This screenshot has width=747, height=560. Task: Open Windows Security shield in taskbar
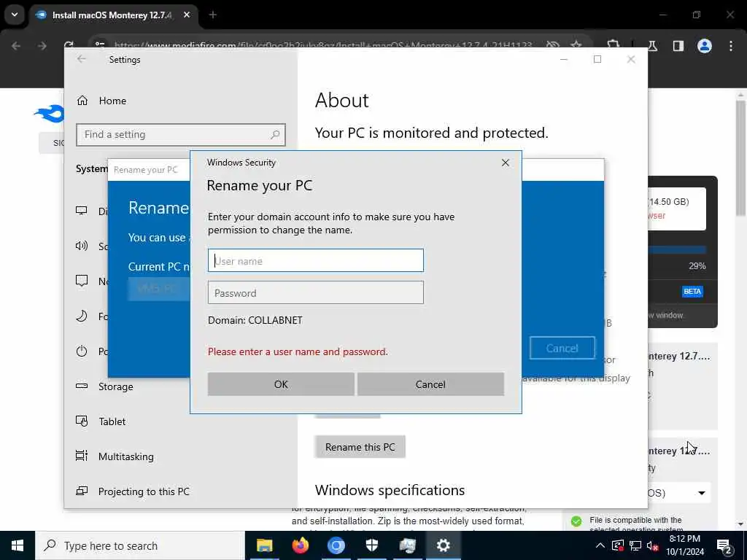[371, 545]
